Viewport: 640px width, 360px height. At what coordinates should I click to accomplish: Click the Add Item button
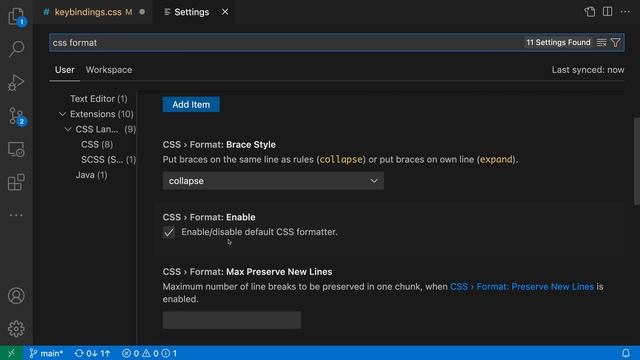pos(191,104)
